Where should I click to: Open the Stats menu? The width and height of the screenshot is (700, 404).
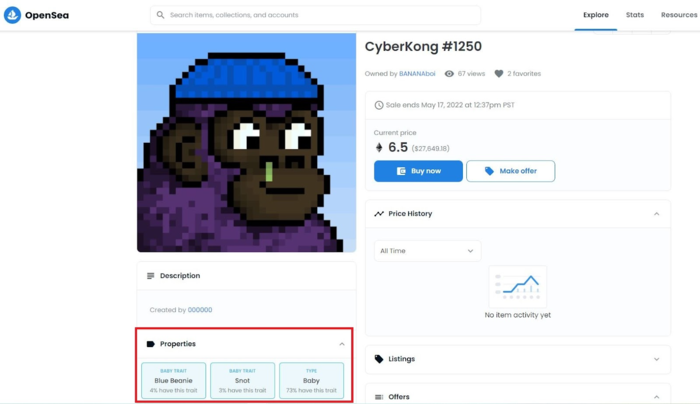point(635,15)
